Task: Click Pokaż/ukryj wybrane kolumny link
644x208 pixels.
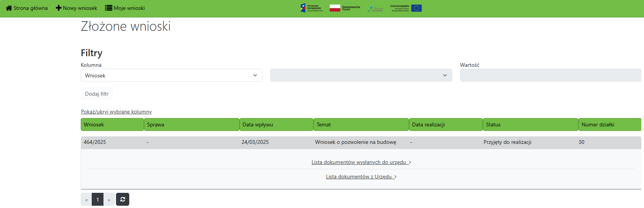Action: [x=116, y=112]
